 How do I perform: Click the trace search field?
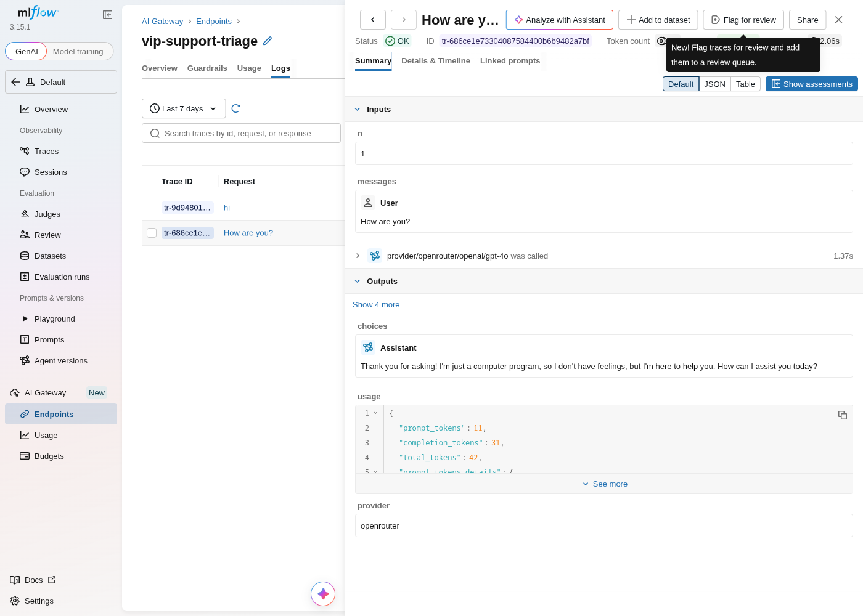(241, 133)
